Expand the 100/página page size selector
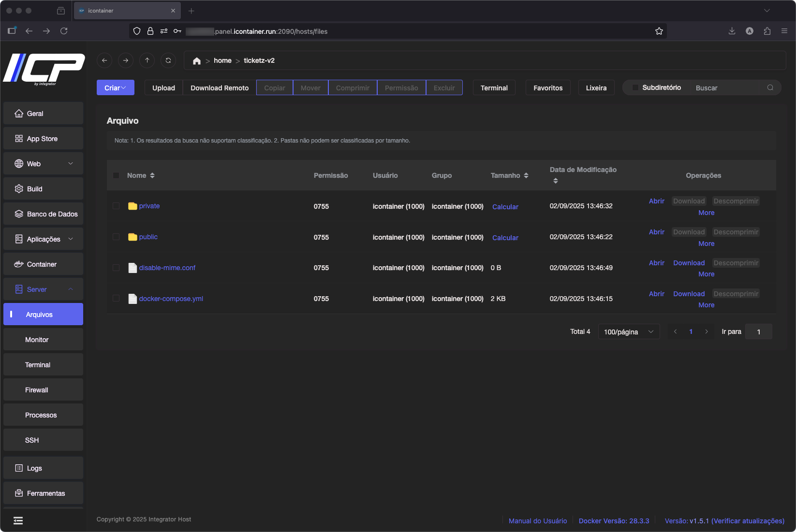The height and width of the screenshot is (532, 796). (x=628, y=332)
